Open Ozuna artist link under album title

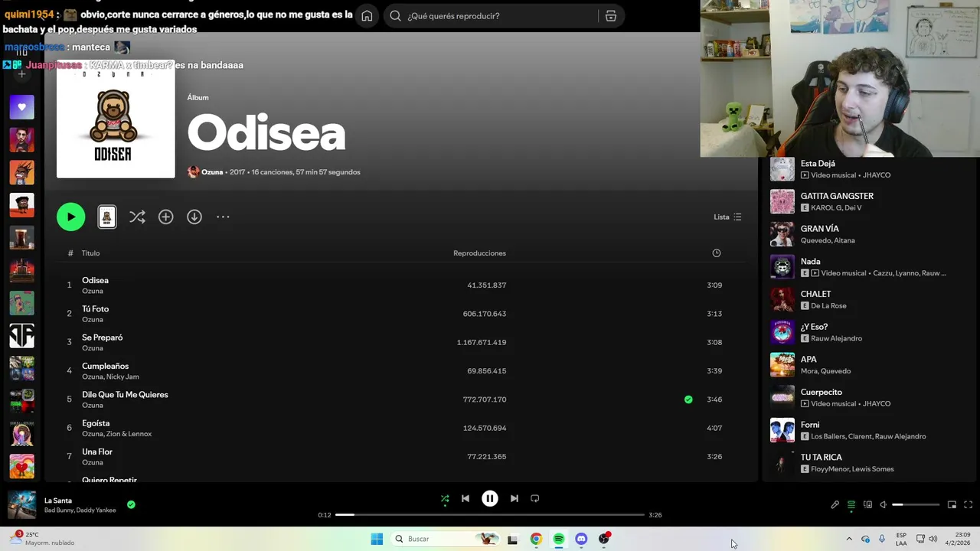[212, 172]
